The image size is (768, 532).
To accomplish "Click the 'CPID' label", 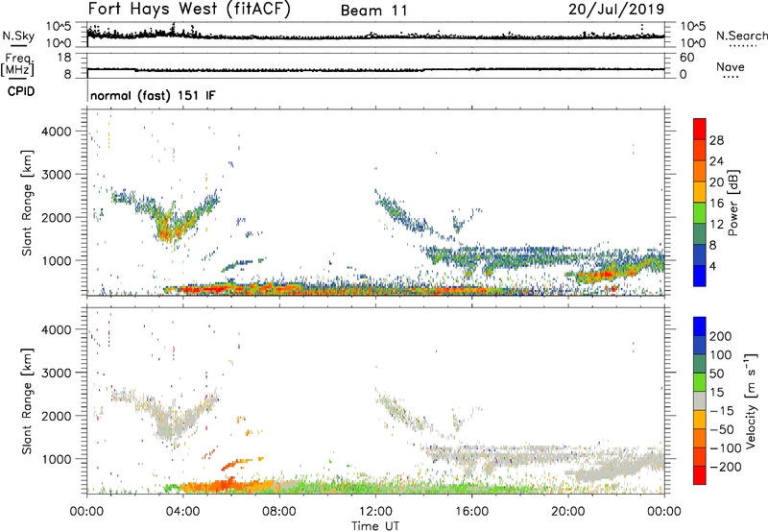I will pyautogui.click(x=21, y=91).
